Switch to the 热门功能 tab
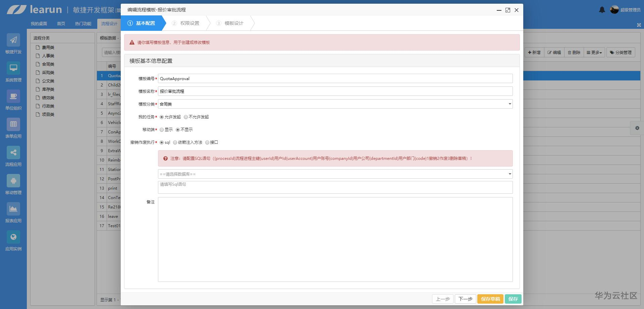Viewport: 644px width, 309px height. coord(83,23)
